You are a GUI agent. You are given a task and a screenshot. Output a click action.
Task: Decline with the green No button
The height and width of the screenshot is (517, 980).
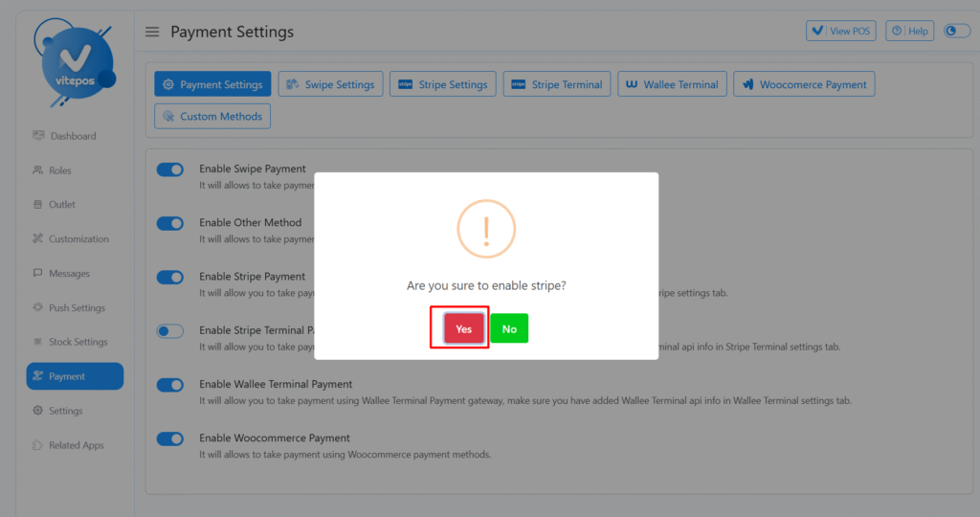click(x=509, y=328)
